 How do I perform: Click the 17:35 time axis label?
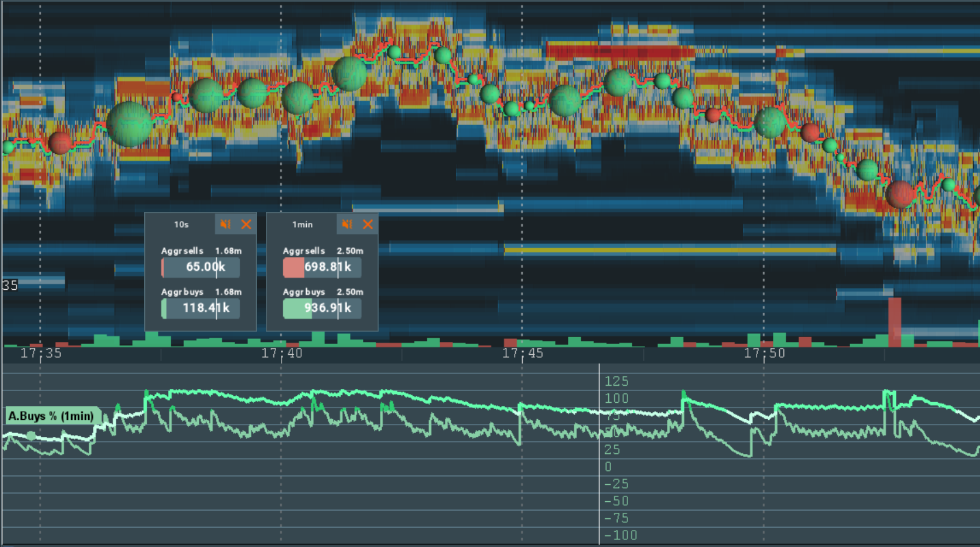(x=41, y=353)
